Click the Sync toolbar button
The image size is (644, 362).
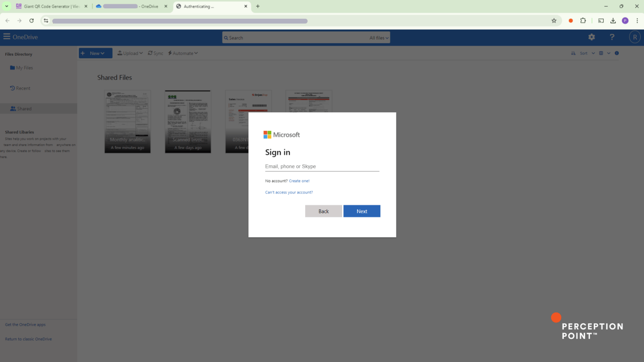coord(156,53)
